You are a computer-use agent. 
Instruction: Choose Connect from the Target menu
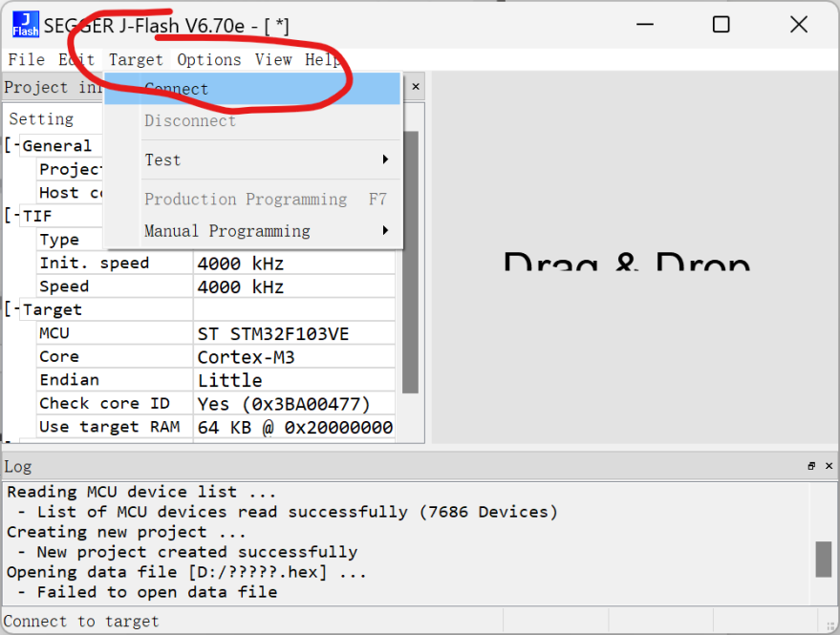pyautogui.click(x=177, y=89)
